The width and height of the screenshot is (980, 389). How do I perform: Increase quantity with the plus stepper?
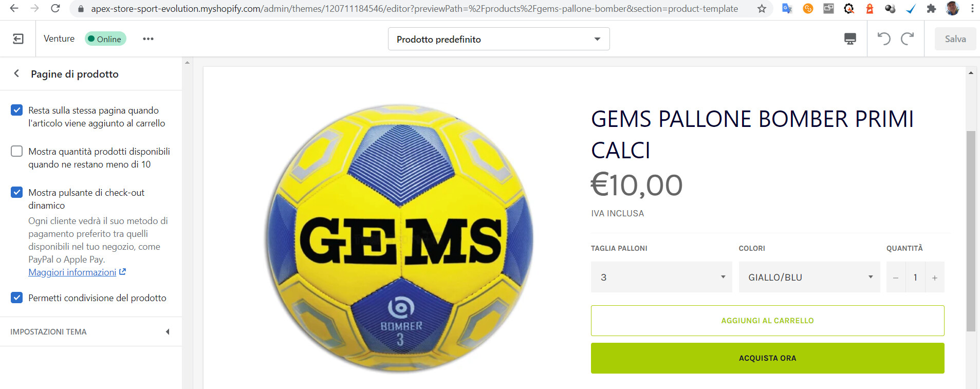click(935, 277)
